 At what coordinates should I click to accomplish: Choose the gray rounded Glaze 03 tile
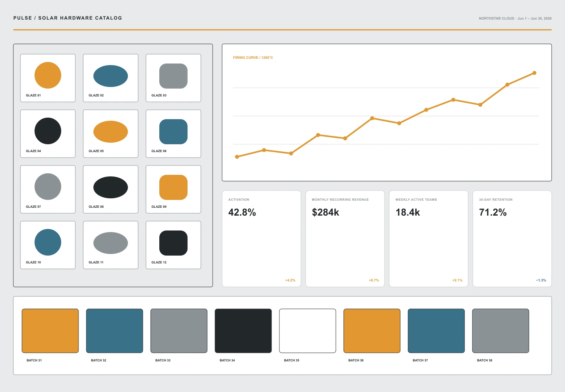(173, 78)
